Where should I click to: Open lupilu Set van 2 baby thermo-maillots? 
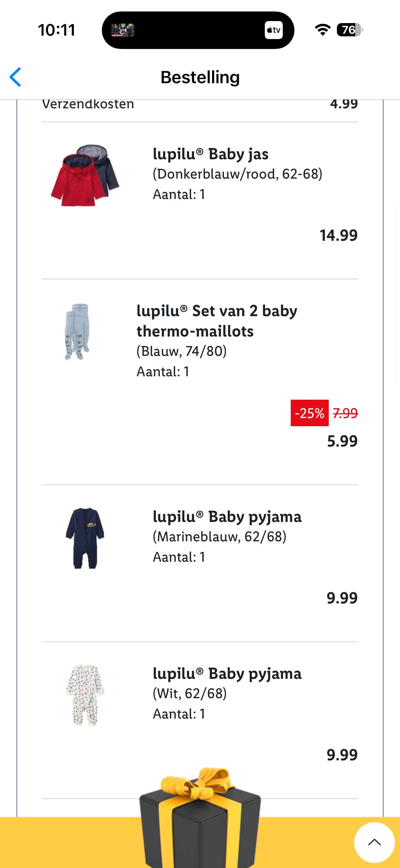[217, 321]
